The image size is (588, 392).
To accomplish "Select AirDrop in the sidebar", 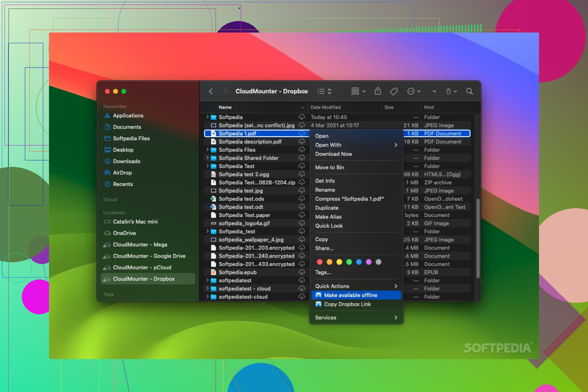I will (x=122, y=173).
